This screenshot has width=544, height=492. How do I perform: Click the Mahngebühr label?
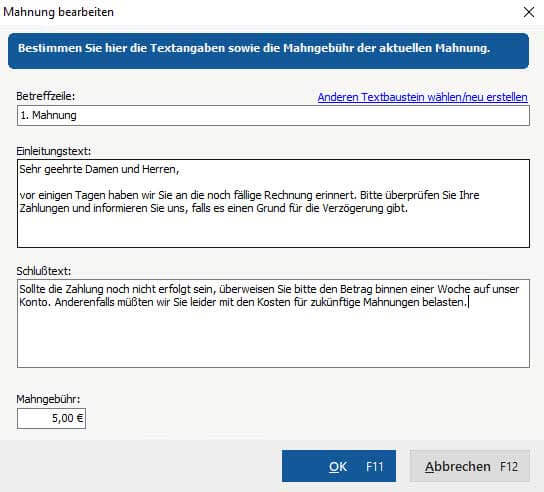click(48, 399)
